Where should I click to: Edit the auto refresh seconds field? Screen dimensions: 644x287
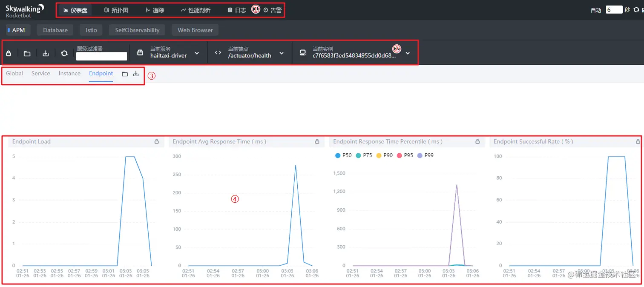pyautogui.click(x=614, y=10)
